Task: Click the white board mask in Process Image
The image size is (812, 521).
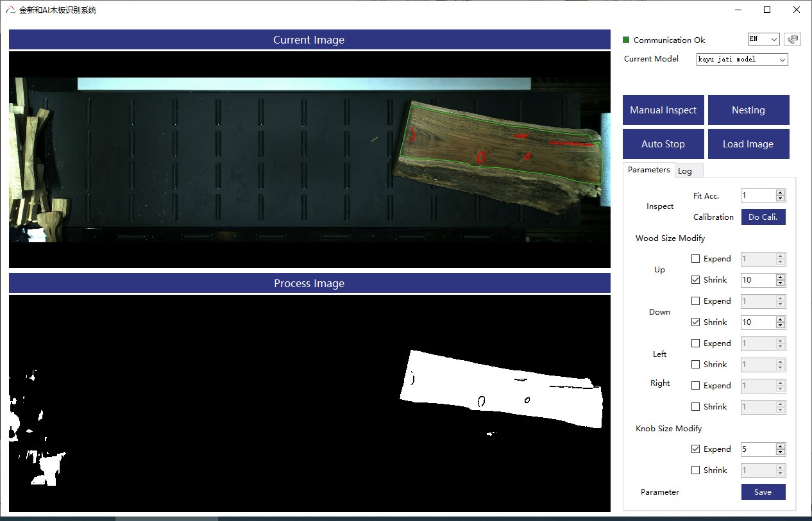Action: (x=502, y=389)
